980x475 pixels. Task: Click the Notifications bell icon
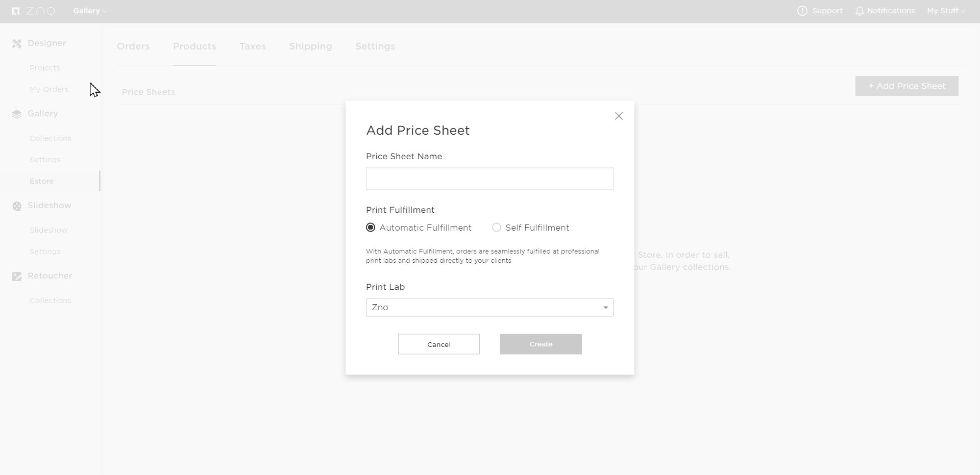pos(860,11)
